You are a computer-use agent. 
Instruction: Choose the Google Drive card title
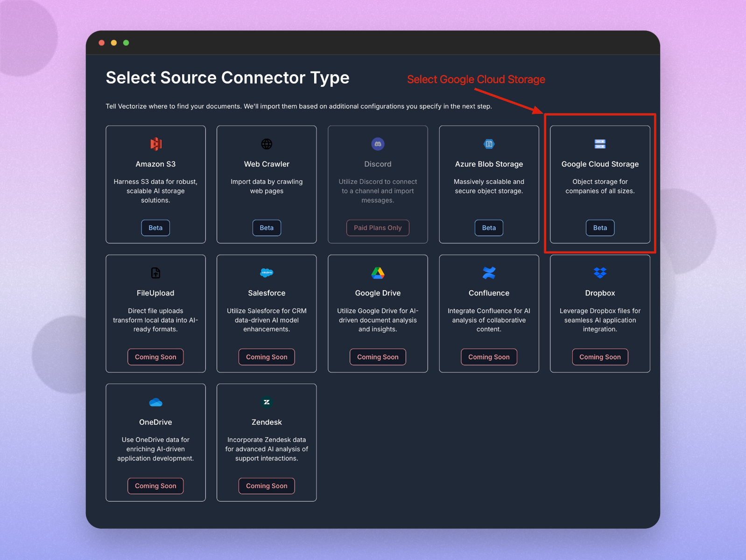tap(378, 293)
